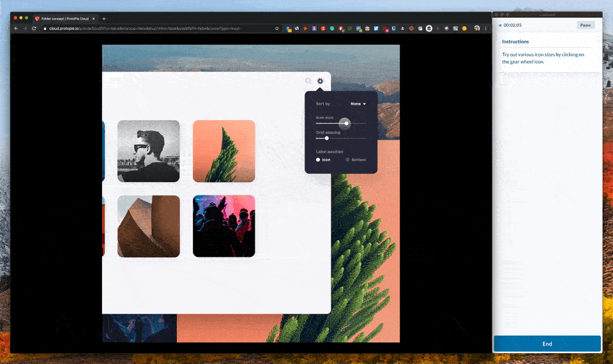Viewport: 613px width, 364px height.
Task: Bookmark the page with the star icon
Action: click(x=276, y=29)
